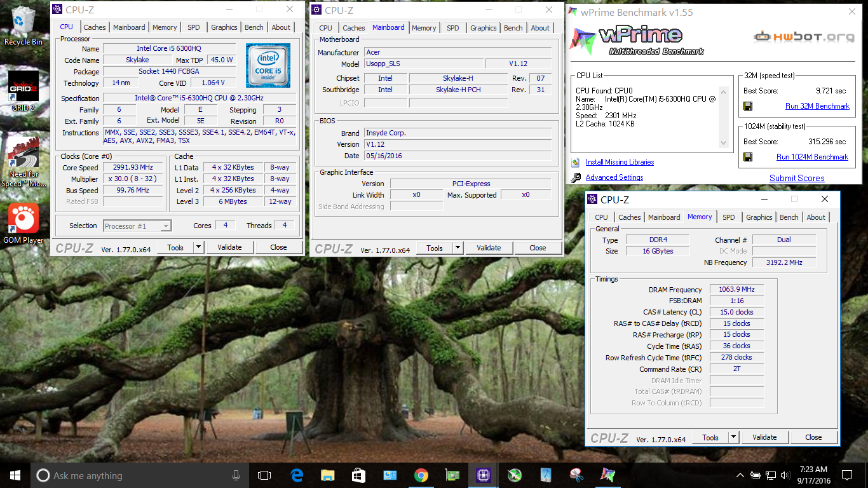Click the battery icon in system tray
868x488 pixels.
(x=756, y=475)
